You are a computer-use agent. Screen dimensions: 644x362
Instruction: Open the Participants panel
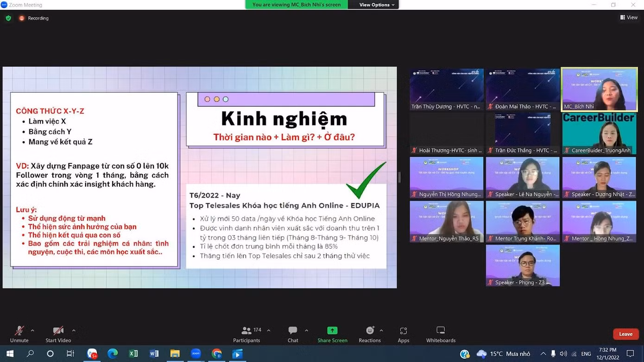click(247, 334)
